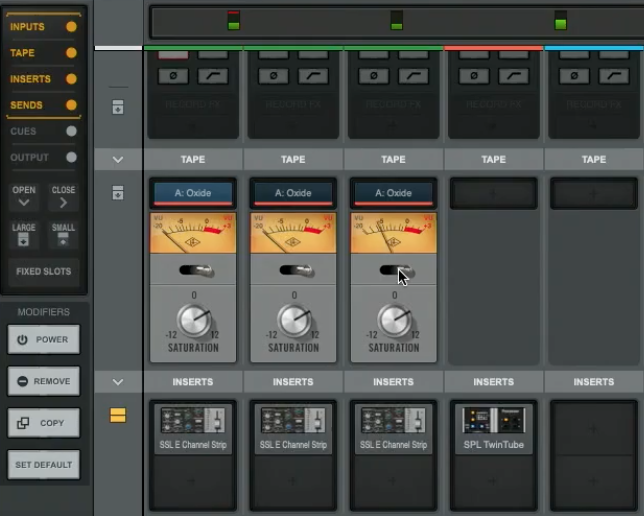Click the Saturation knob on the third channel
Viewport: 644px width, 516px height.
[x=394, y=320]
